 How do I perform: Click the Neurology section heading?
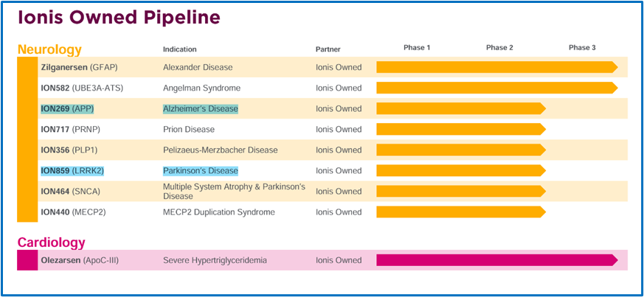pyautogui.click(x=49, y=49)
